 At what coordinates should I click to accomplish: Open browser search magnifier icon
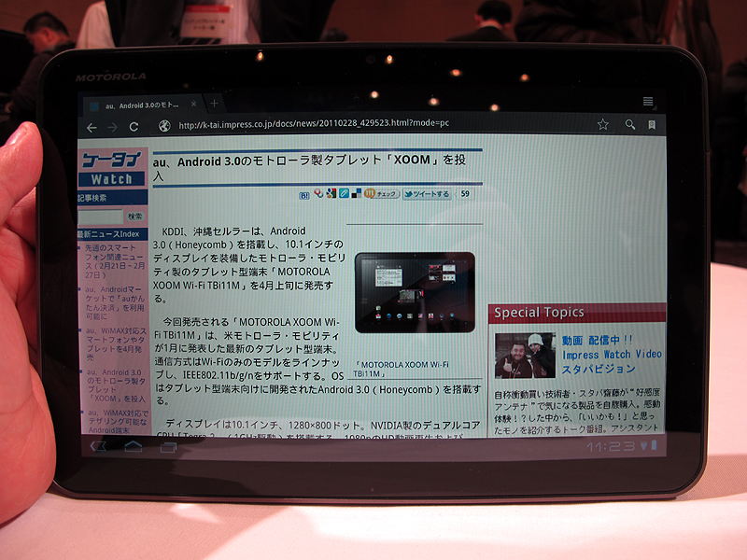(x=629, y=125)
